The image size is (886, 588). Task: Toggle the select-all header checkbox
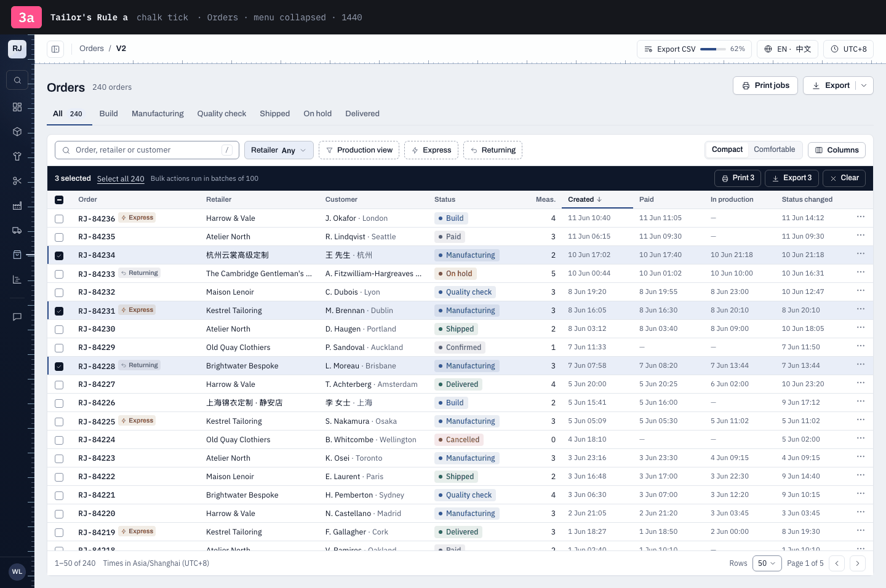pos(59,200)
